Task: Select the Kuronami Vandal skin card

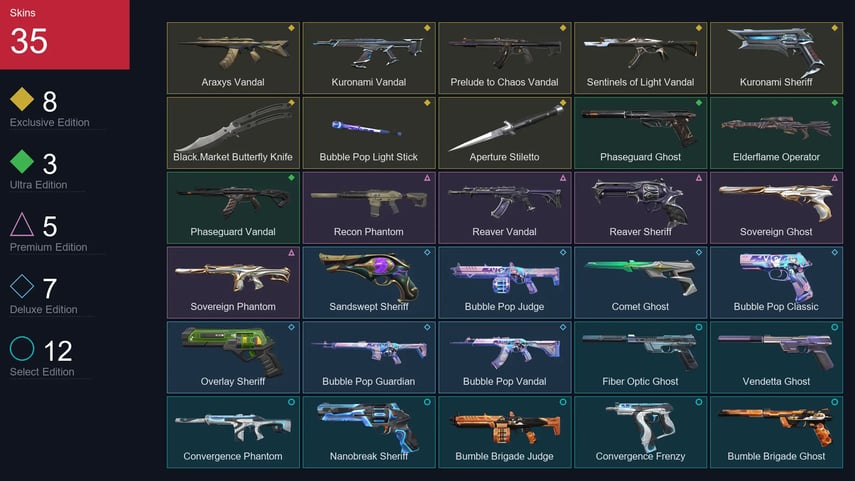Action: click(x=369, y=58)
